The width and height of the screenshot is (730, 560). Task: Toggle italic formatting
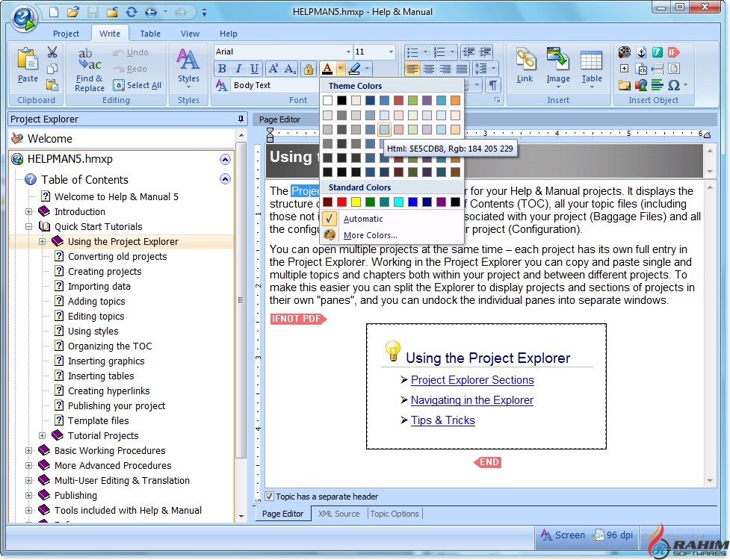pyautogui.click(x=238, y=69)
